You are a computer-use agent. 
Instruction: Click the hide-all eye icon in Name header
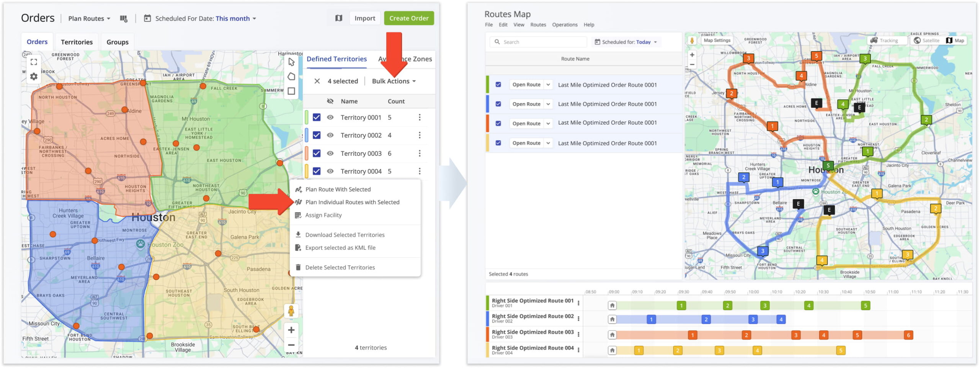point(330,101)
